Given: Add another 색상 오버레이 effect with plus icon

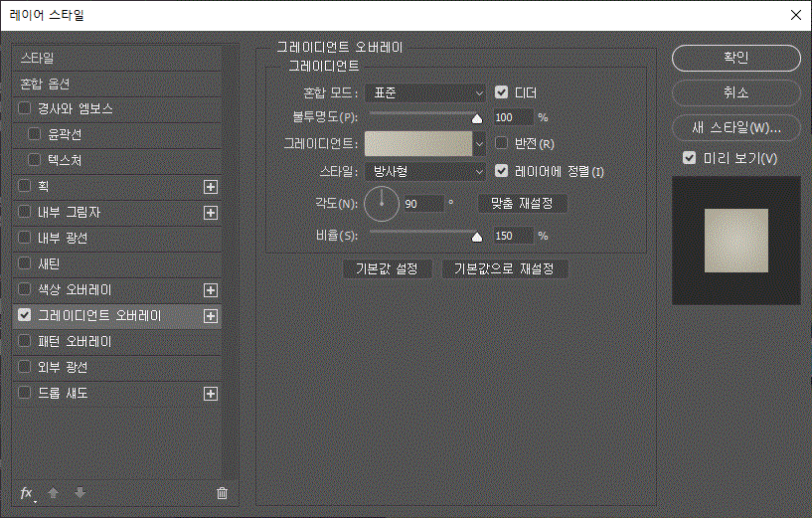Looking at the screenshot, I should coord(211,290).
